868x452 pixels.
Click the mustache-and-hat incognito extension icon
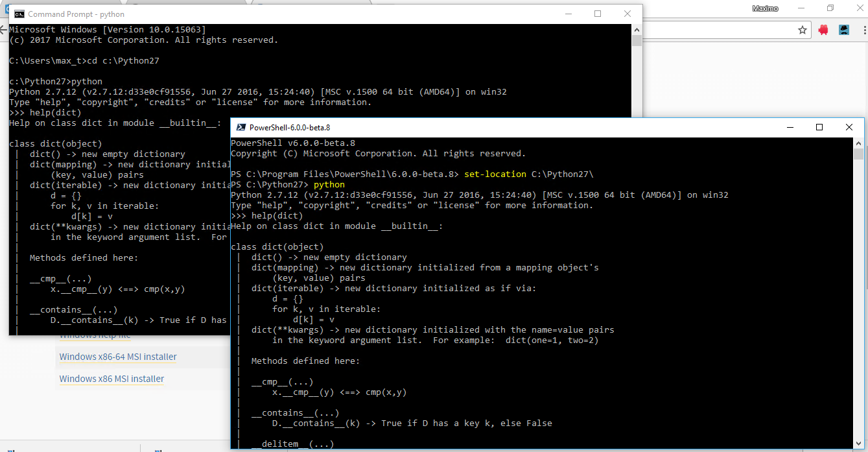point(845,30)
